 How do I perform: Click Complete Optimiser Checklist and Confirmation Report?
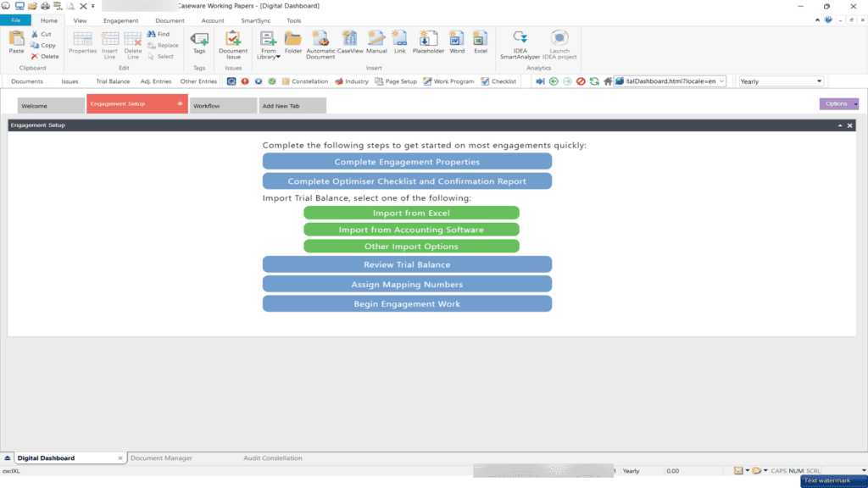407,181
